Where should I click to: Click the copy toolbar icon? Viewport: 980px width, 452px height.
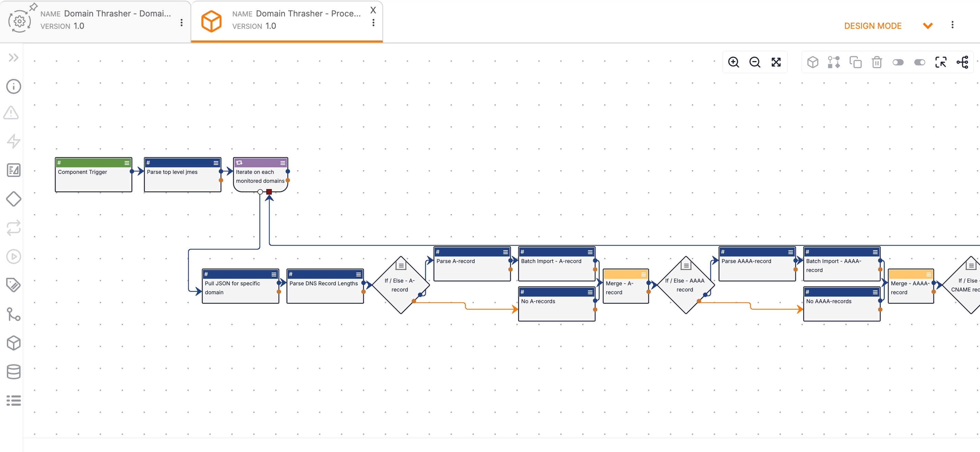[856, 62]
